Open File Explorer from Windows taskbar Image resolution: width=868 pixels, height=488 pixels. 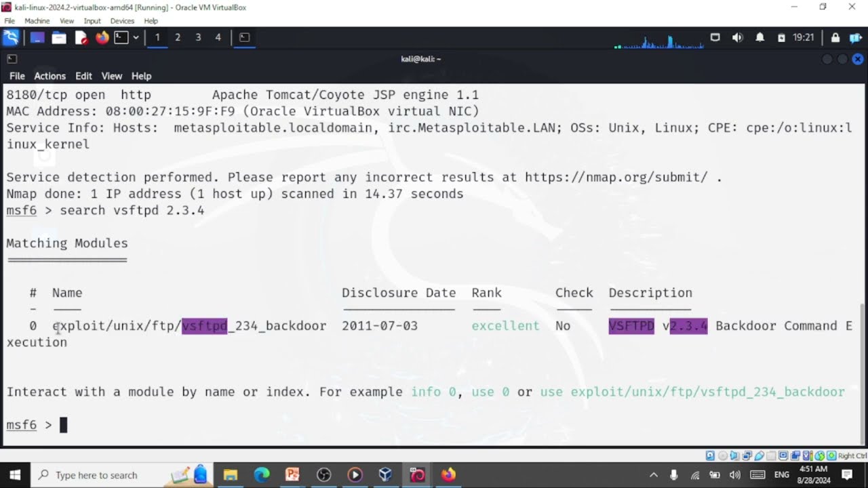click(x=230, y=475)
